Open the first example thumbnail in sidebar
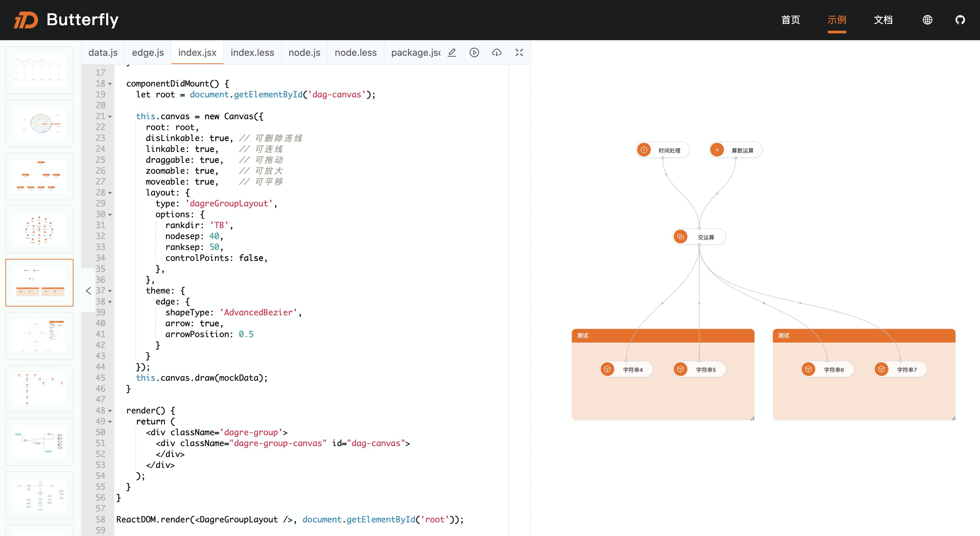980x536 pixels. click(x=39, y=70)
